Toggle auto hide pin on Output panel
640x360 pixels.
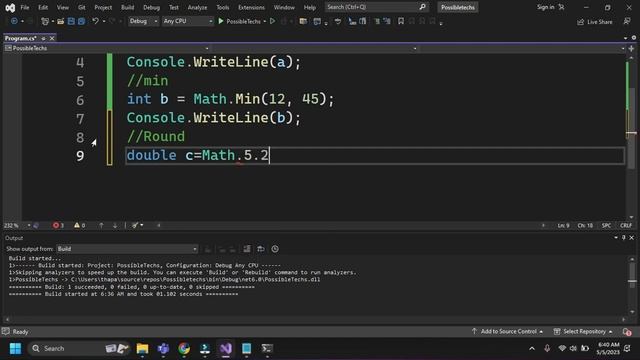tap(624, 238)
